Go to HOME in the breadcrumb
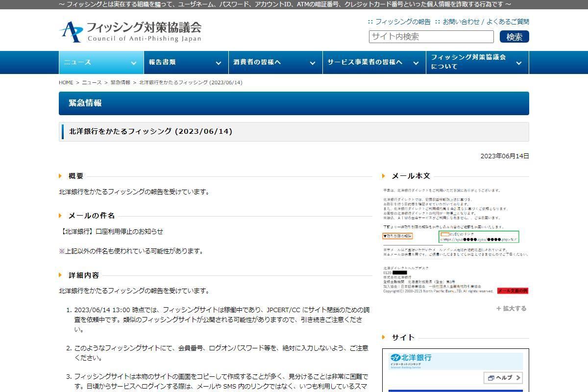Image resolution: width=588 pixels, height=392 pixels. pyautogui.click(x=66, y=82)
